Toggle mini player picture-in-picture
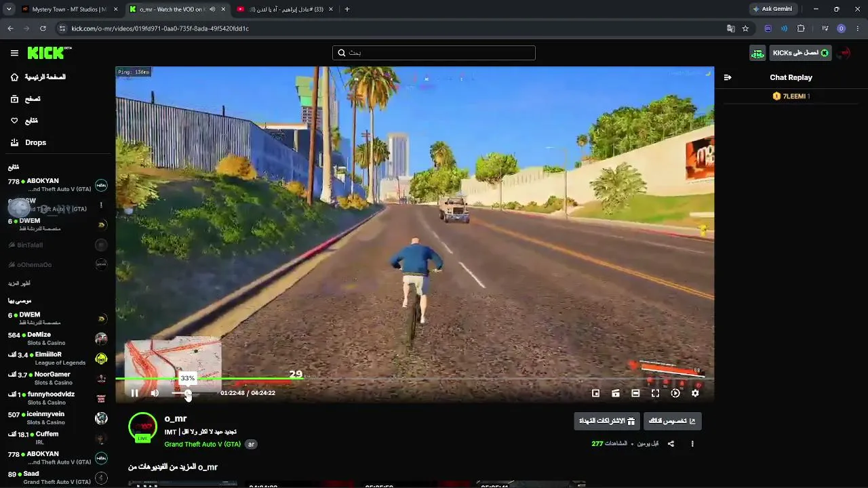The image size is (868, 488). pos(595,393)
